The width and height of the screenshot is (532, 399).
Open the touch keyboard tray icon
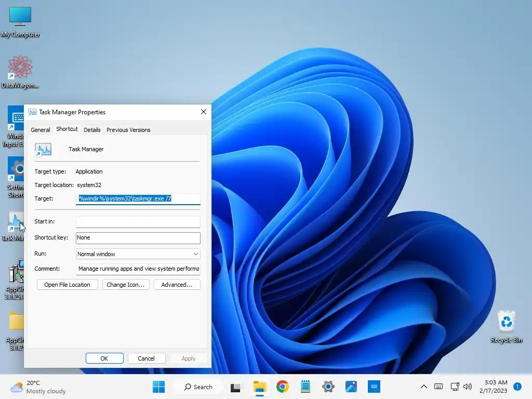click(x=438, y=387)
